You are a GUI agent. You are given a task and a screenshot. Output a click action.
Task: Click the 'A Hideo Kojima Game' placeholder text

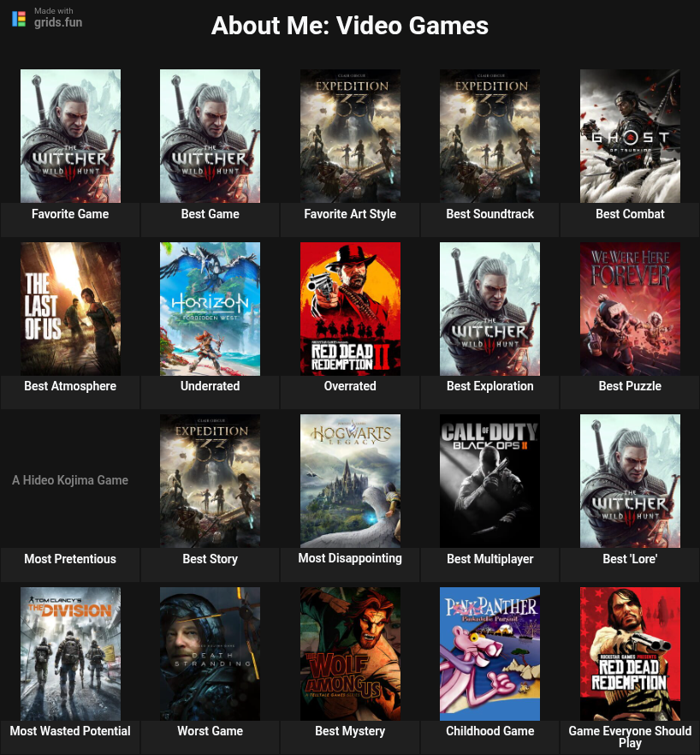(70, 480)
